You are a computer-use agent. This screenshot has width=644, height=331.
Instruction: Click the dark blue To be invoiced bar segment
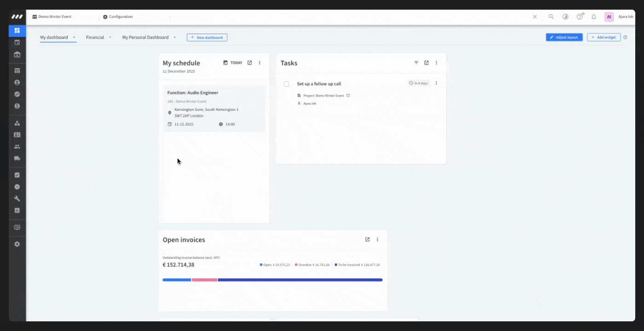[300, 280]
